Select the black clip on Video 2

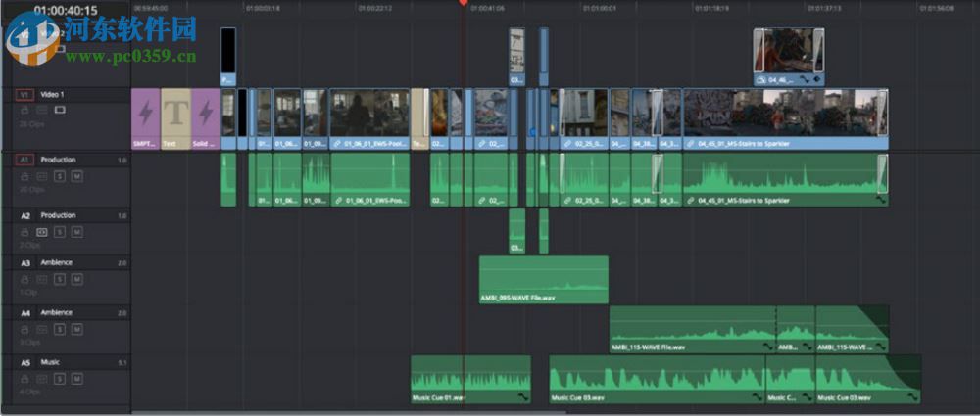click(x=228, y=57)
